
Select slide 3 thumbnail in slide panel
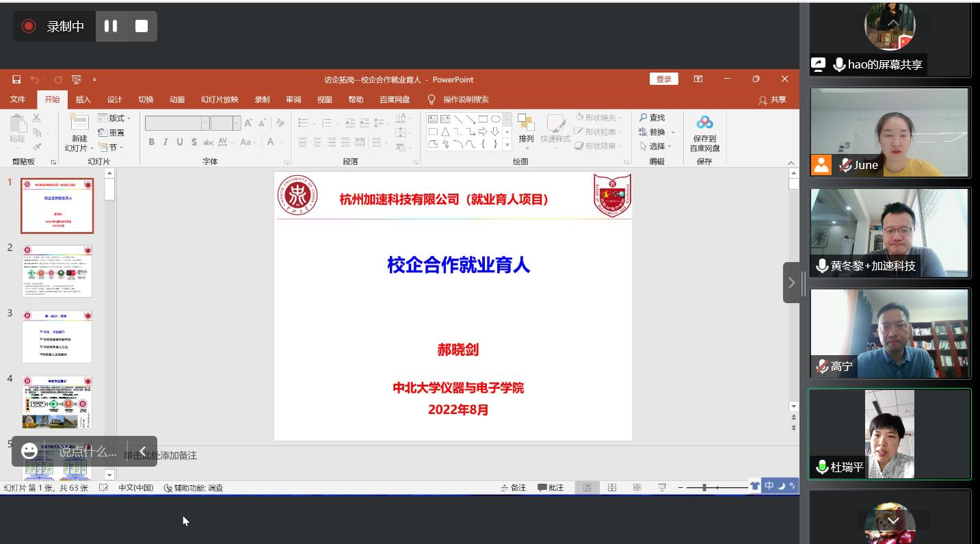57,337
